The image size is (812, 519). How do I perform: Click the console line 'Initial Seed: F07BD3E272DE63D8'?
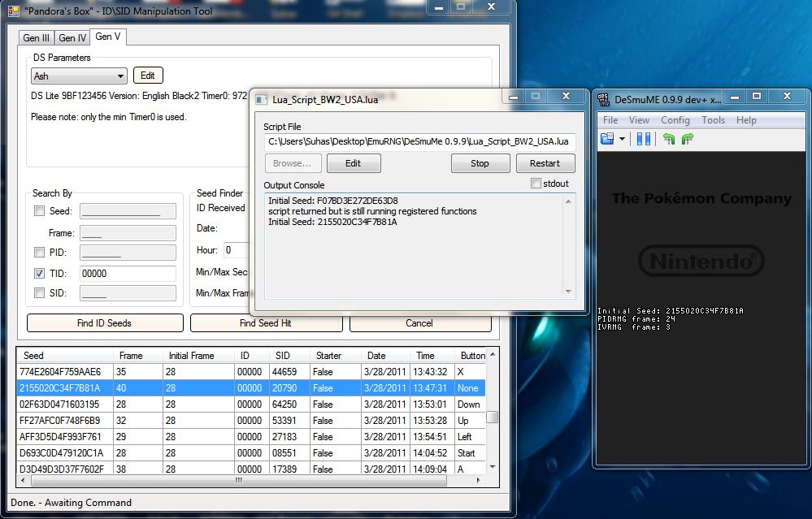(x=333, y=201)
